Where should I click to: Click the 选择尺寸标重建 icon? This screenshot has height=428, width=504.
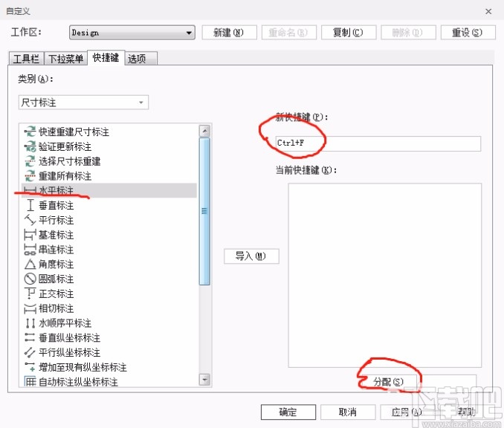coord(30,161)
